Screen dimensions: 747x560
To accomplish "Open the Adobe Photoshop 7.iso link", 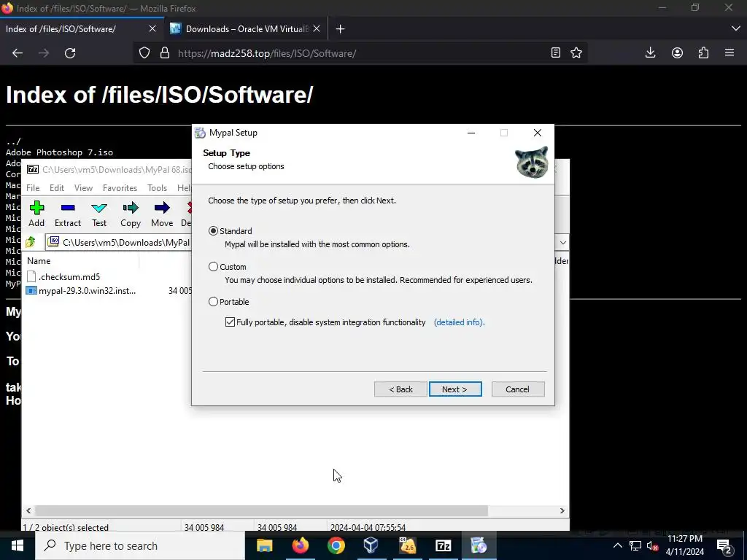I will 60,152.
